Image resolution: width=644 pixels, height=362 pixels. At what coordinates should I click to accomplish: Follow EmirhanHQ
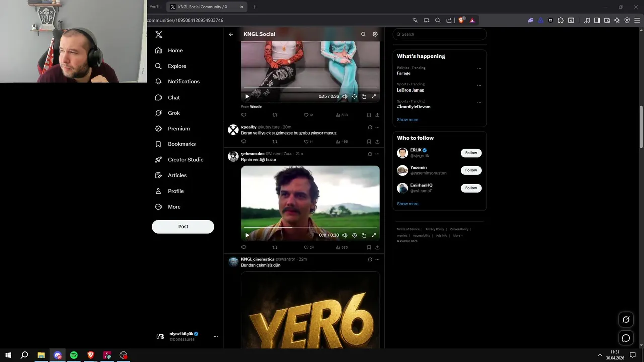click(x=471, y=188)
